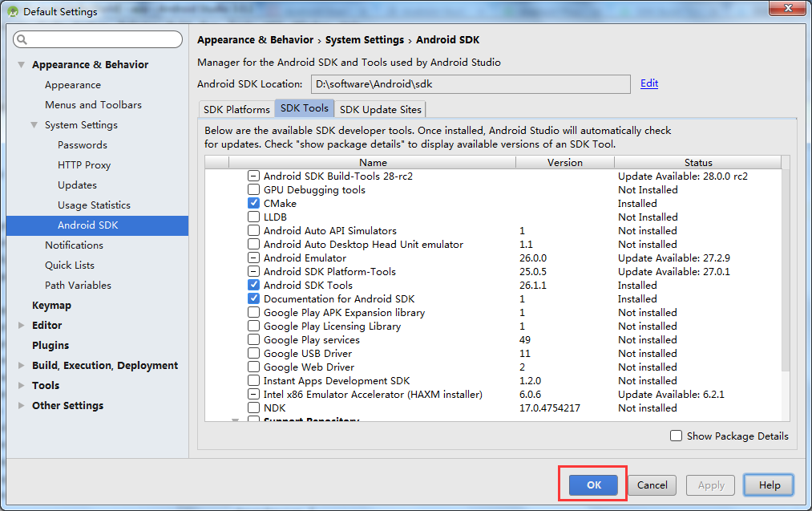Sort by the Version column header
The image size is (812, 511).
pos(565,162)
